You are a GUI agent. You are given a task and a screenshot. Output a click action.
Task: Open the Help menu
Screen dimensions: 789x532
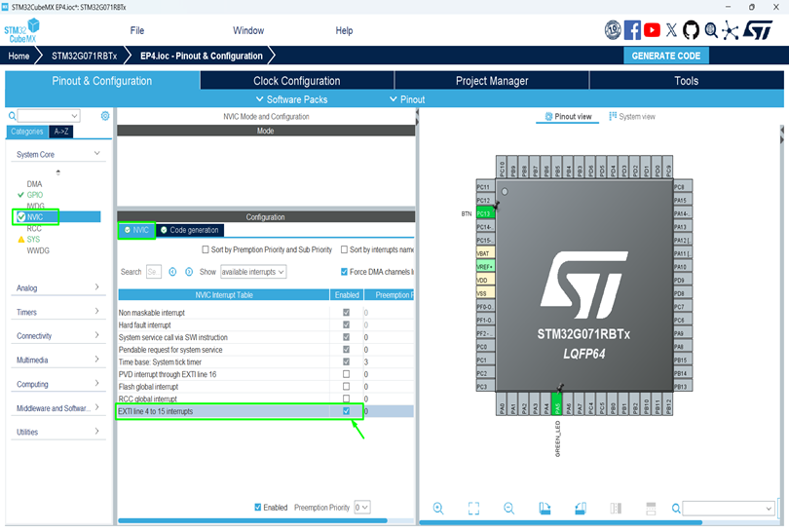tap(344, 31)
